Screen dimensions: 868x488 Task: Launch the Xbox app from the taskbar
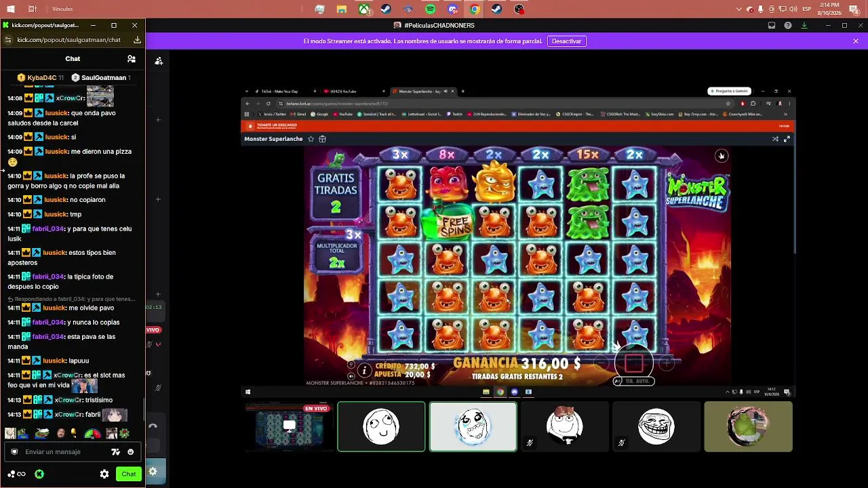(x=364, y=9)
